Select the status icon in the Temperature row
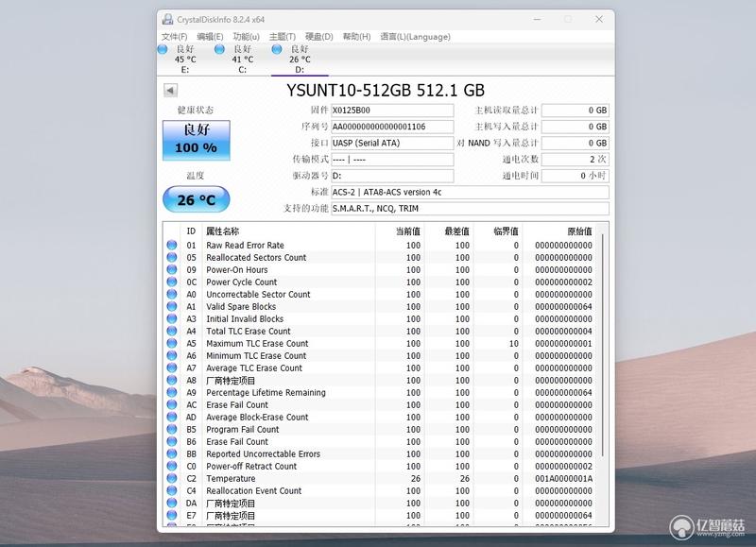756x547 pixels. click(172, 479)
